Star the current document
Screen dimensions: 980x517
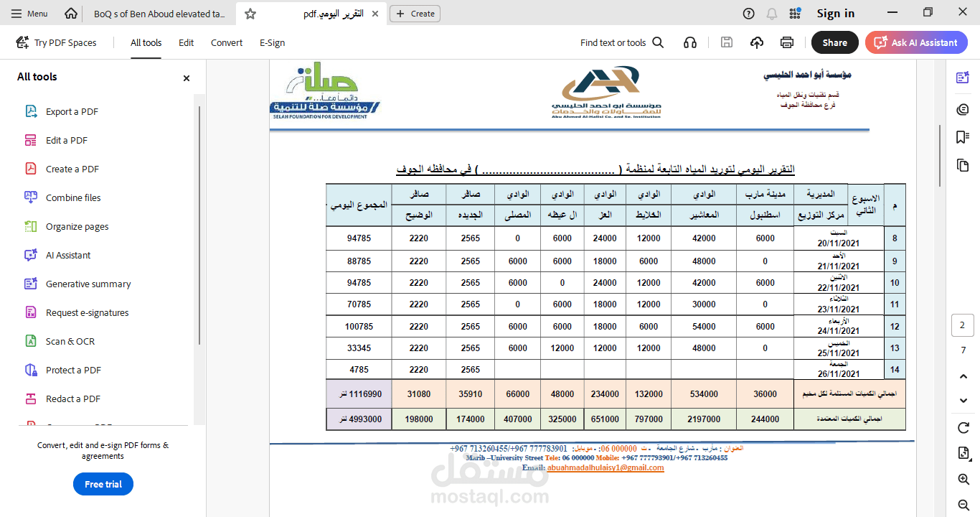250,14
